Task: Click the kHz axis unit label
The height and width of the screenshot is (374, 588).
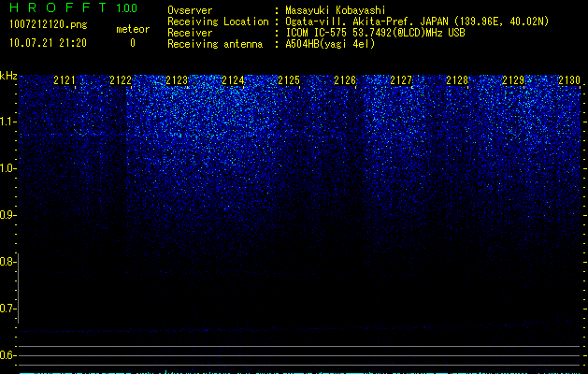Action: coord(8,76)
